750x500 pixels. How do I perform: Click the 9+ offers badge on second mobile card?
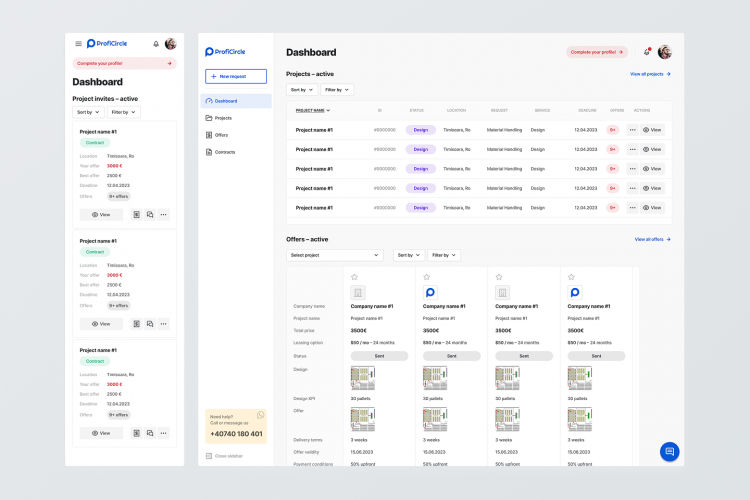point(119,305)
